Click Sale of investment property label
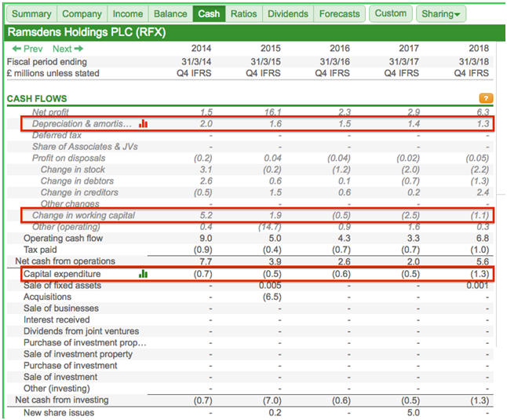 tap(78, 354)
